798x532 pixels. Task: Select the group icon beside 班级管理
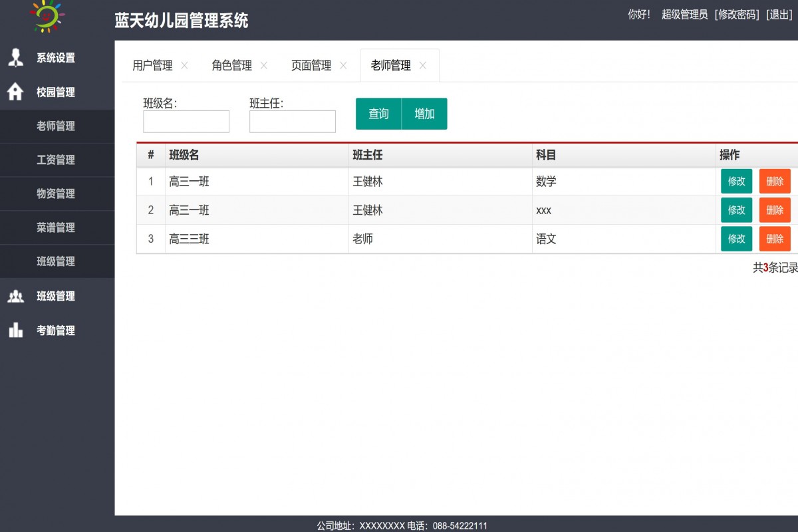tap(15, 296)
